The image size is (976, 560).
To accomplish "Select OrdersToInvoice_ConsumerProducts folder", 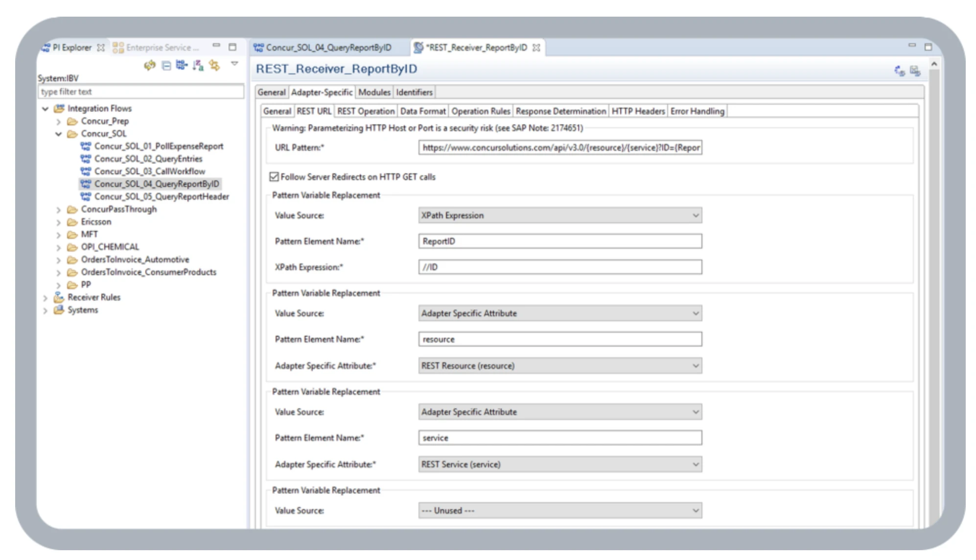I will [x=148, y=272].
